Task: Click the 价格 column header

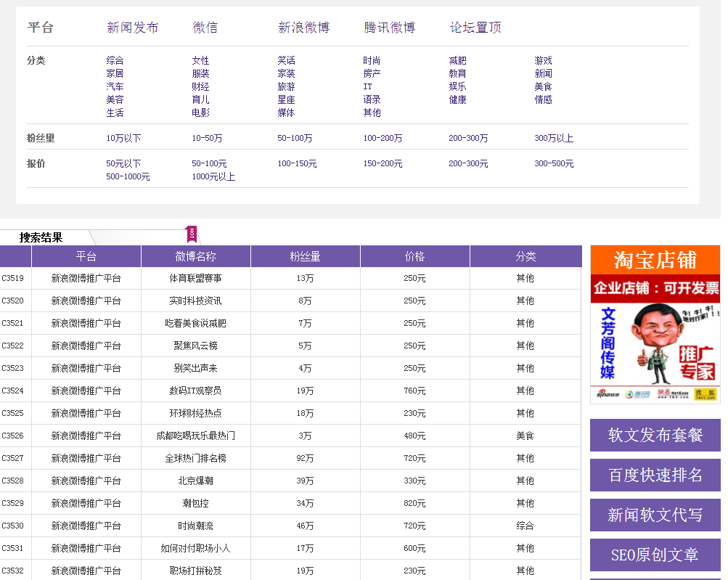Action: pos(414,256)
